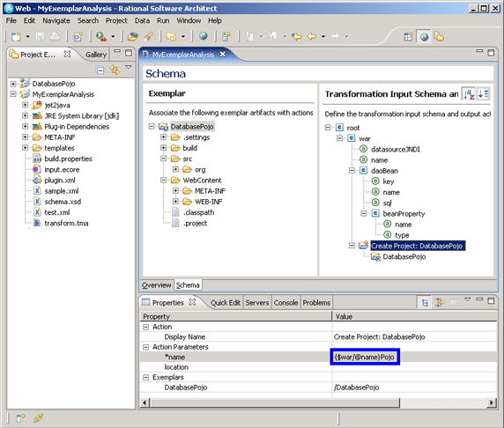Open the Console tab
The height and width of the screenshot is (428, 504).
click(x=285, y=303)
